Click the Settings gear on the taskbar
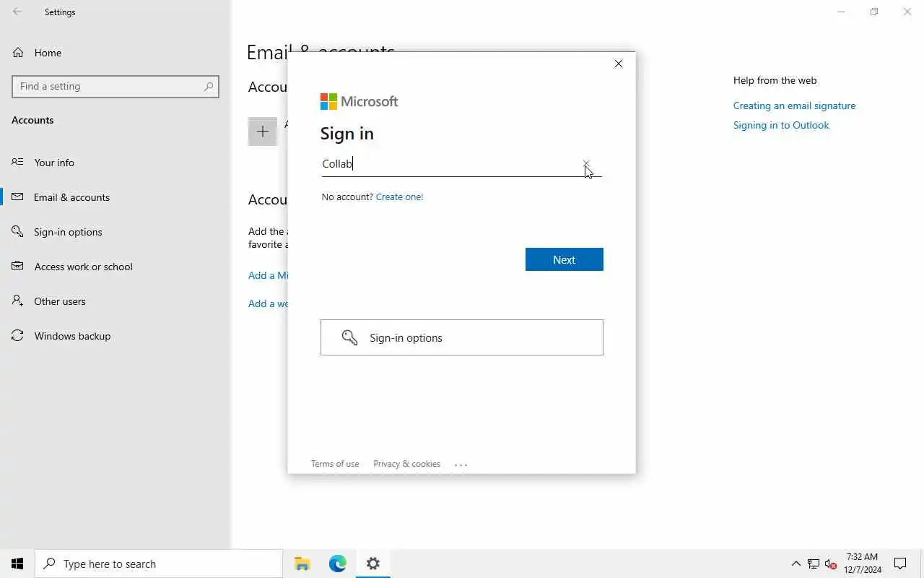 pos(373,564)
